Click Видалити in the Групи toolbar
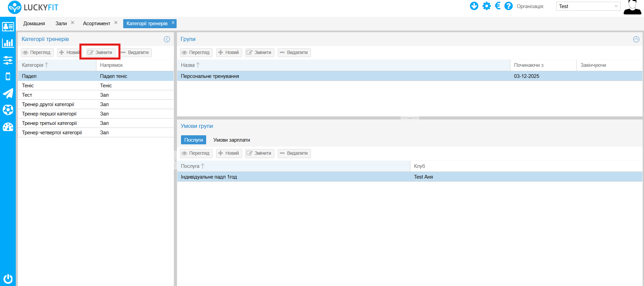Viewport: 644px width, 286px height. pos(294,53)
